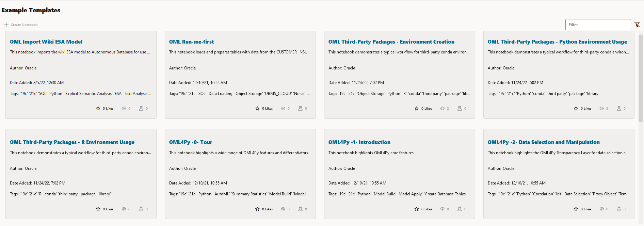Click the usage stamp icon on OML Import Wiki ESA card
Image resolution: width=644 pixels, height=226 pixels.
pyautogui.click(x=141, y=108)
